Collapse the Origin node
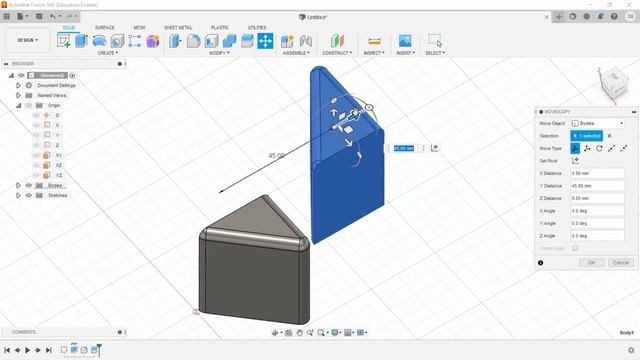This screenshot has width=640, height=360. (18, 105)
